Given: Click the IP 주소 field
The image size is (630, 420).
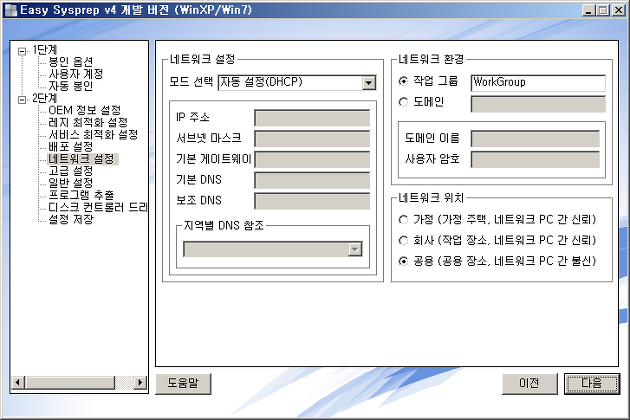Looking at the screenshot, I should click(x=312, y=118).
